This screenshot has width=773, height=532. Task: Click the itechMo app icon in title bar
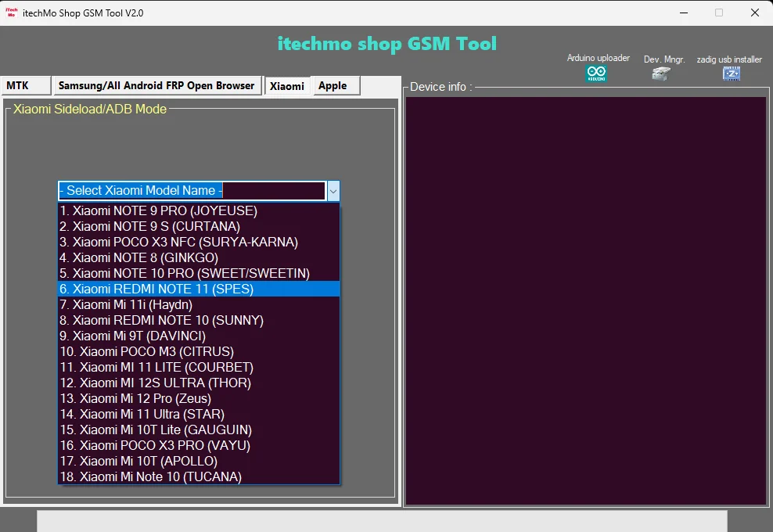click(11, 13)
